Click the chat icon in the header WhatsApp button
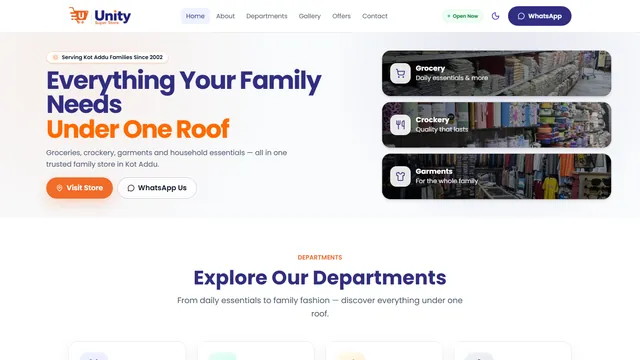Screen dimensions: 640x360 coord(521,16)
